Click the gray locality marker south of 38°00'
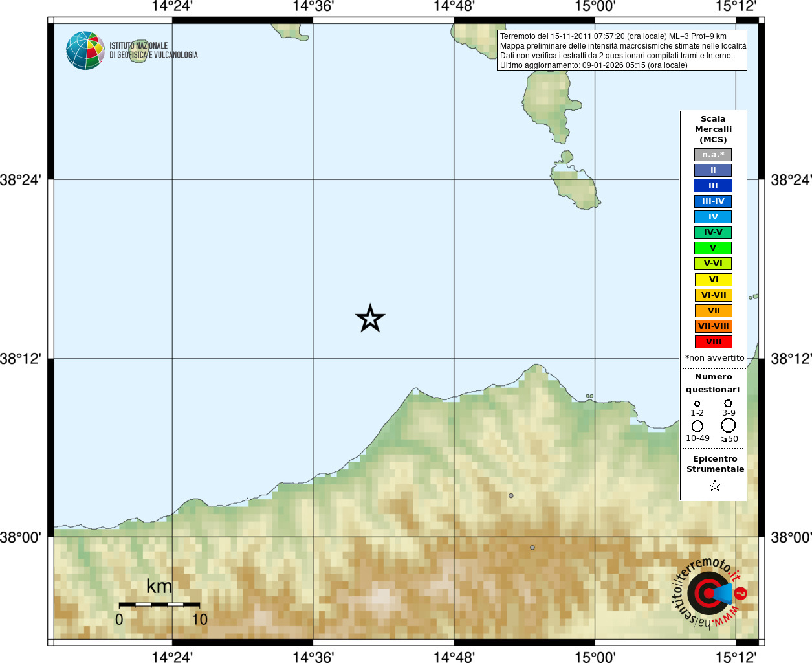 click(532, 547)
